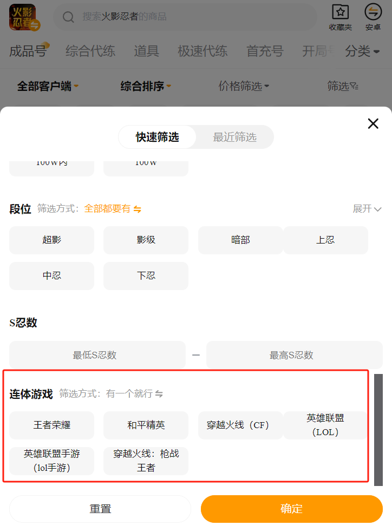Open the 综合排序 dropdown
The width and height of the screenshot is (392, 532).
146,86
